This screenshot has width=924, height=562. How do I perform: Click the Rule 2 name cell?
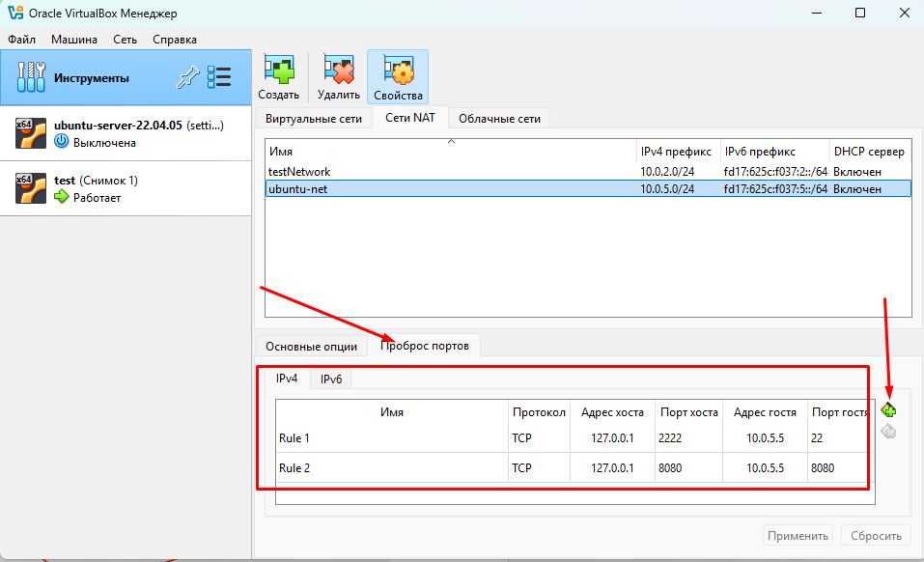[392, 468]
